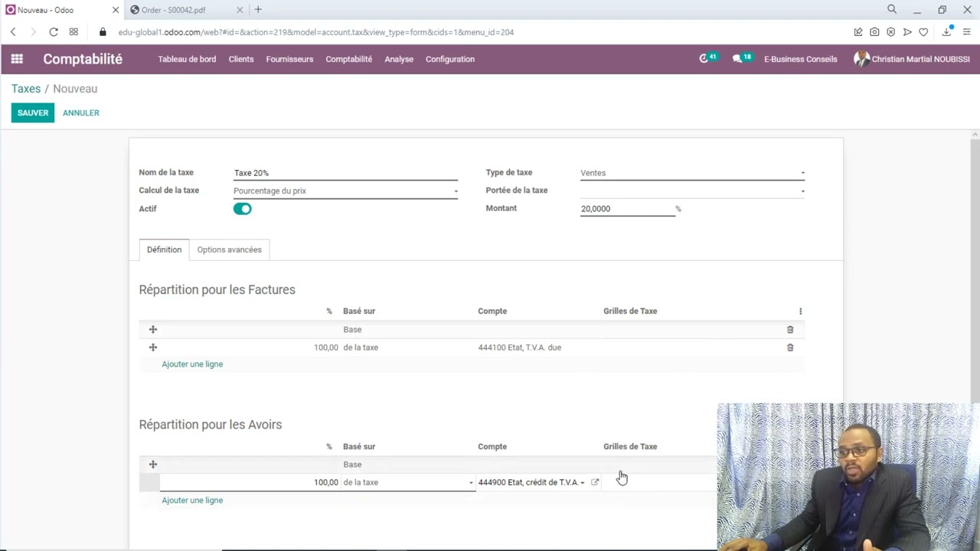Open the Calcul de la taxe dropdown
This screenshot has height=551, width=980.
345,191
